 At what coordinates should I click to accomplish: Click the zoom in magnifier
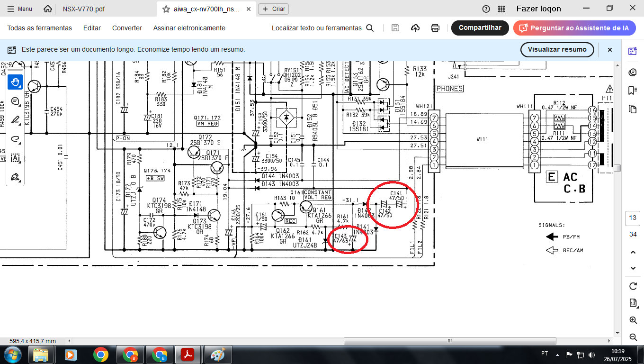click(x=633, y=320)
